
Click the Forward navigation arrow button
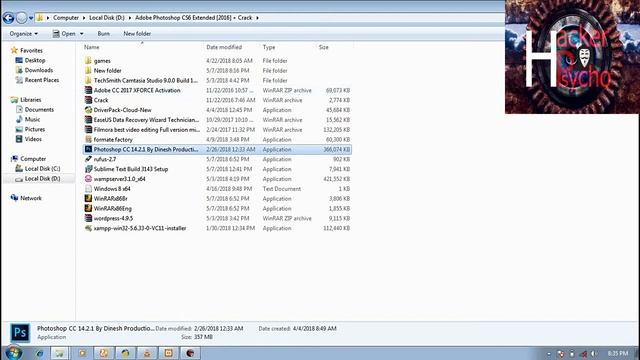click(21, 18)
